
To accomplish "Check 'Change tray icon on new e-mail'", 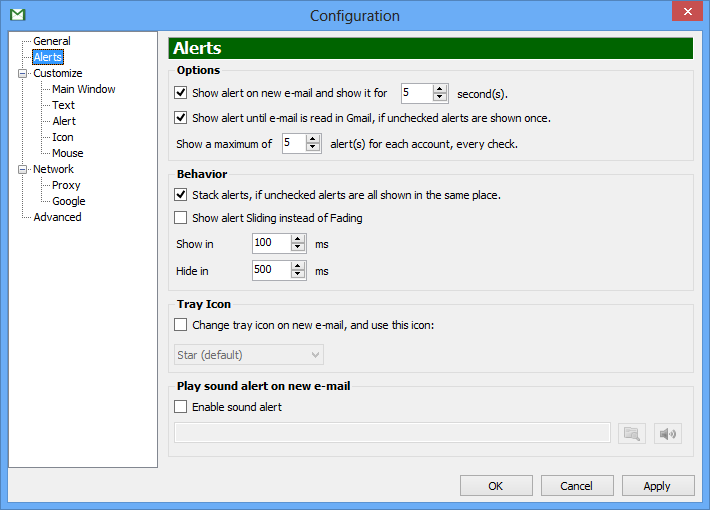I will coord(181,325).
